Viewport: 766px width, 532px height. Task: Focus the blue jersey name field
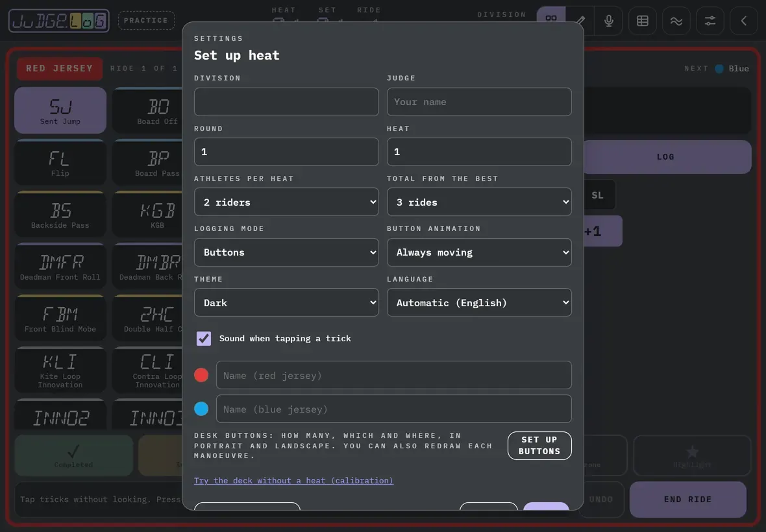[x=394, y=409]
